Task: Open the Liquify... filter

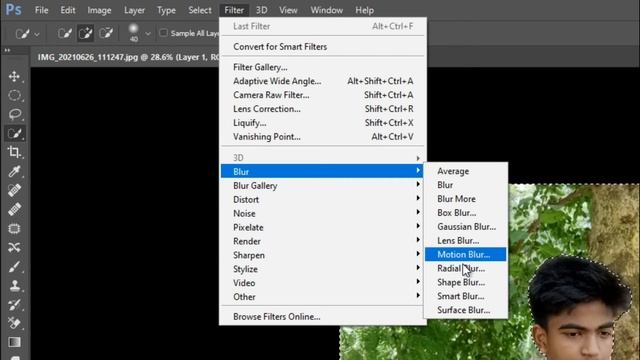Action: 322,122
